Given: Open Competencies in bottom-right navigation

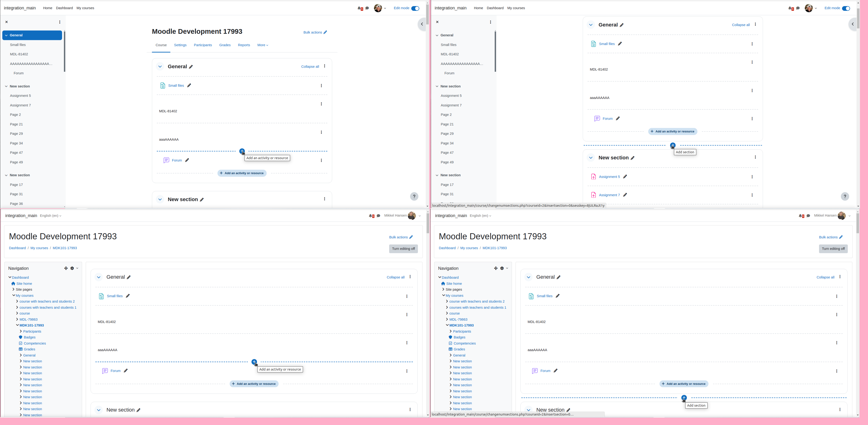Looking at the screenshot, I should tap(465, 343).
